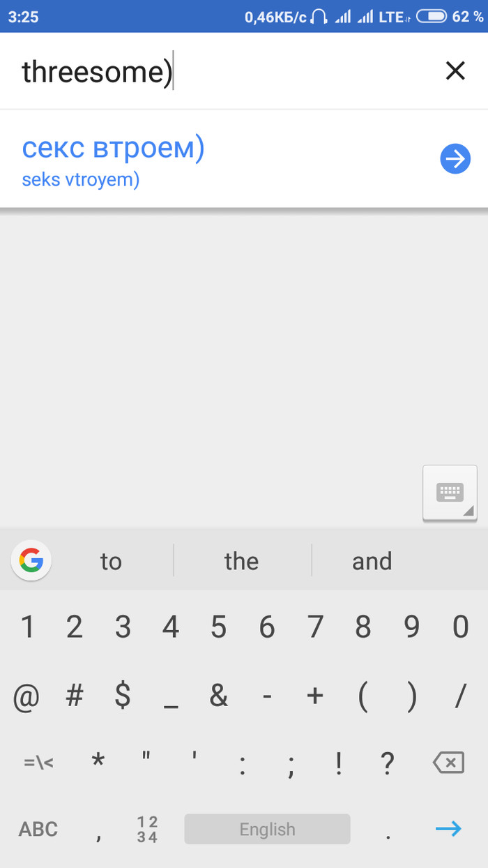Clear the search text with the X icon
488x868 pixels.
(455, 70)
